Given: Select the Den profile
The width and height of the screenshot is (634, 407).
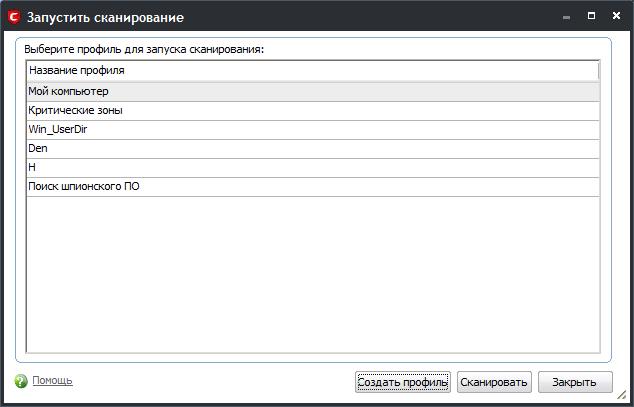Looking at the screenshot, I should click(313, 149).
